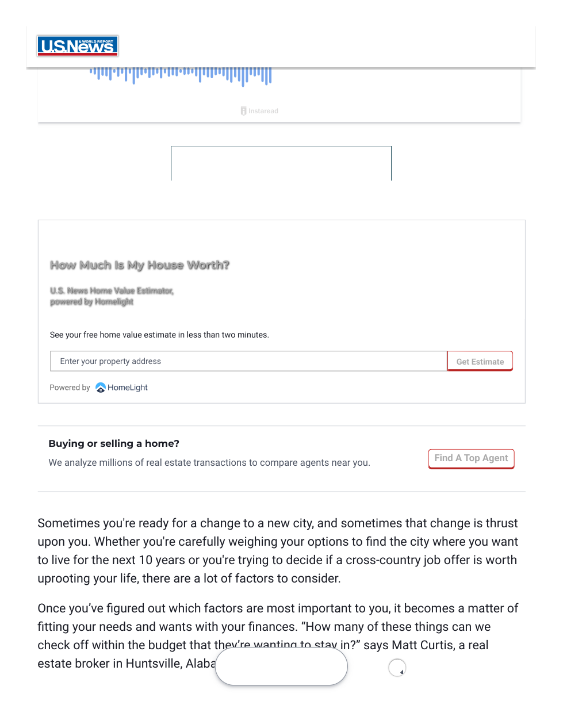This screenshot has width=563, height=728.
Task: Click the 'Enter your property address' field
Action: coord(248,361)
